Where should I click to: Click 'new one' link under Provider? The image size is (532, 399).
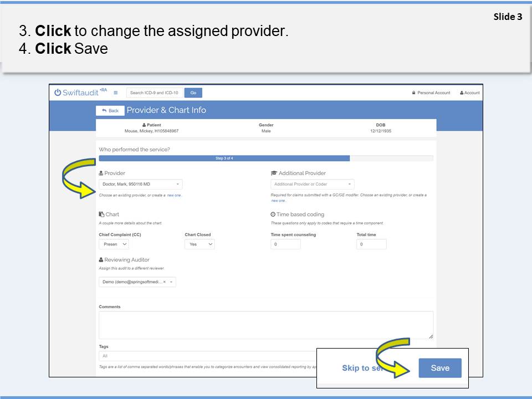[x=174, y=196]
